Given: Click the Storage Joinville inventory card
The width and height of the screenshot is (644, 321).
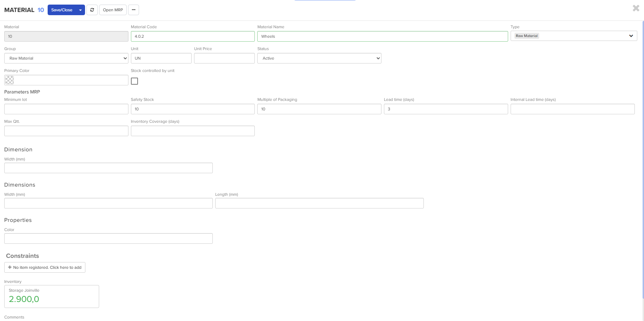Looking at the screenshot, I should (51, 296).
